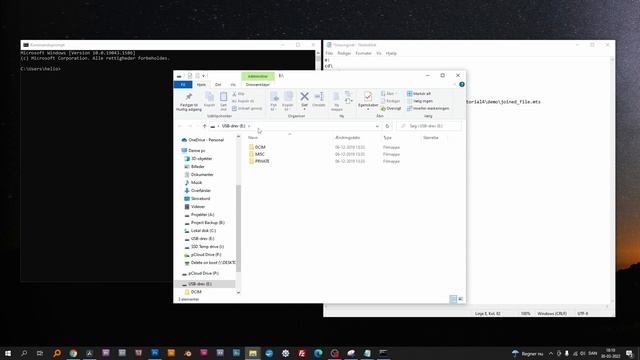
Task: Open Rediger menu in Notepad
Action: coord(344,53)
